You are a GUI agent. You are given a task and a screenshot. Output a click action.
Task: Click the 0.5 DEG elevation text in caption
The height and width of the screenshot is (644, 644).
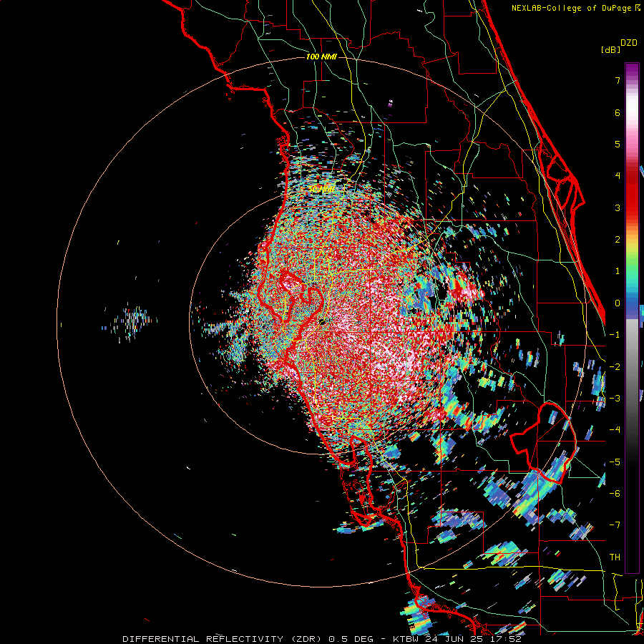351,639
